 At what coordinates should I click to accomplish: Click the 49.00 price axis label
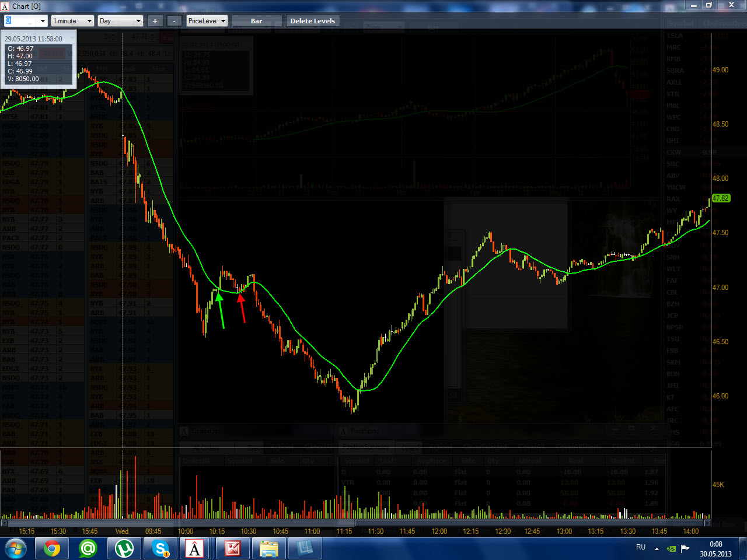pyautogui.click(x=720, y=70)
